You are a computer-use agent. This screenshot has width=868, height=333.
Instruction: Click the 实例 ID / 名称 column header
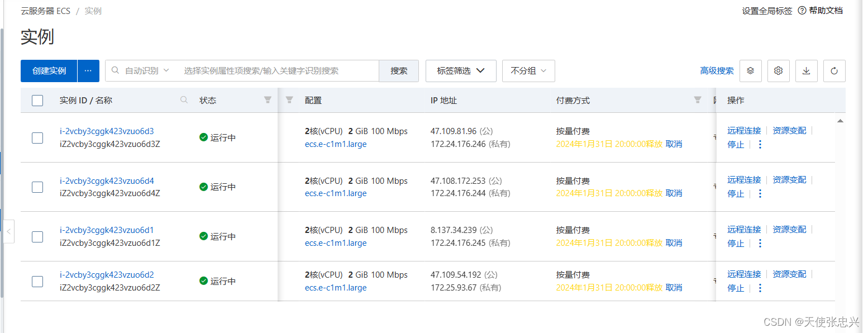86,101
